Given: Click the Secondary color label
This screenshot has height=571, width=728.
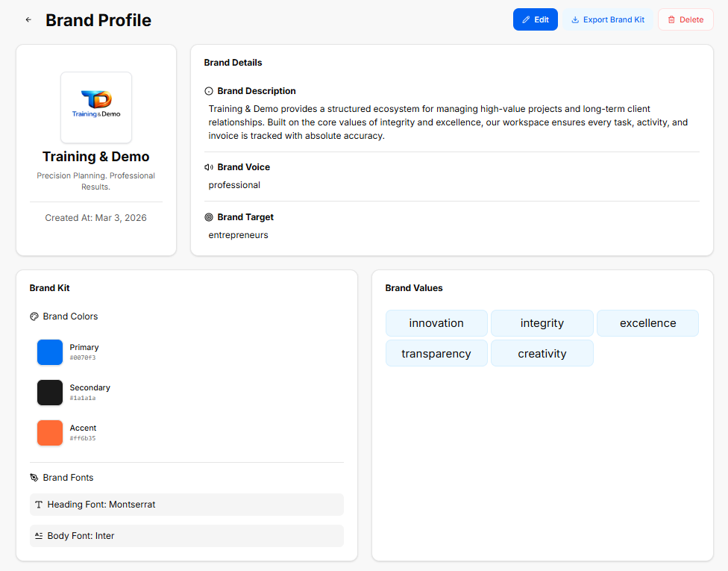Looking at the screenshot, I should [90, 387].
